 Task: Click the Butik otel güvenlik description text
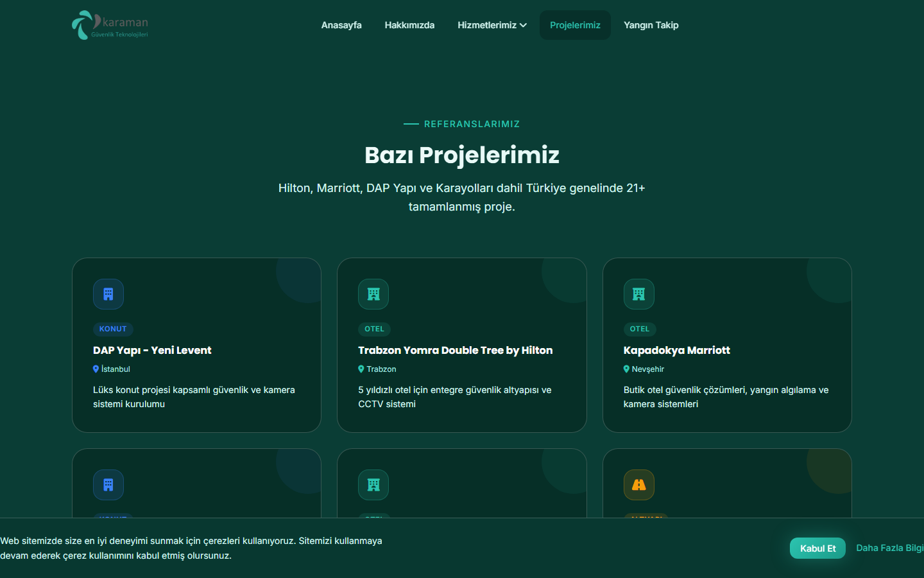pyautogui.click(x=726, y=397)
